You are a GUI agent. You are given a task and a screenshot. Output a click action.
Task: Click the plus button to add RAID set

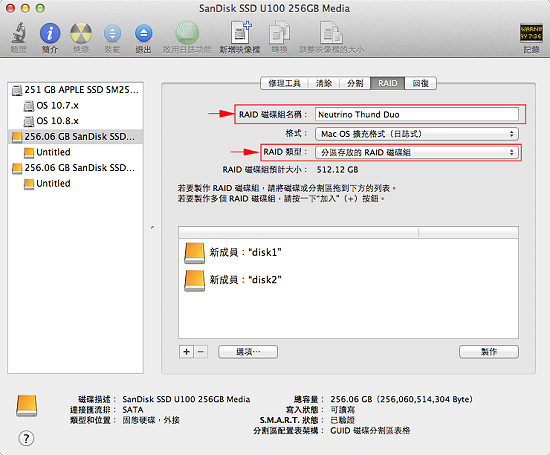pos(187,352)
